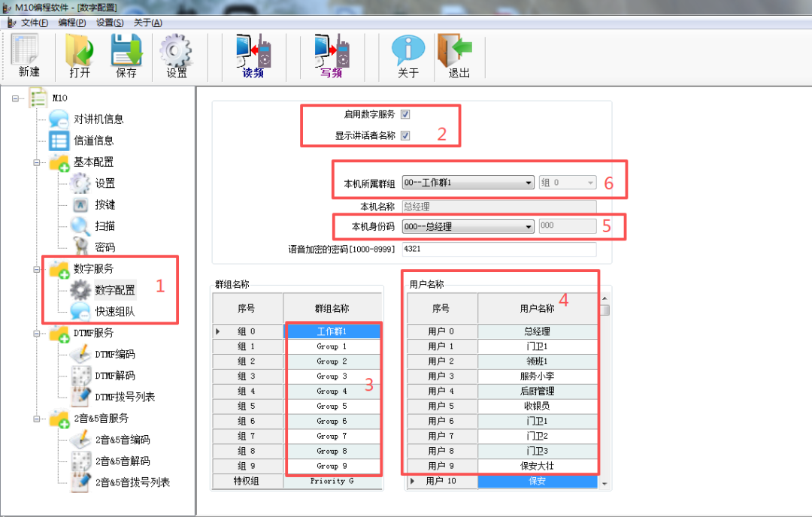Click the 数字配置 gear icon

pos(80,290)
